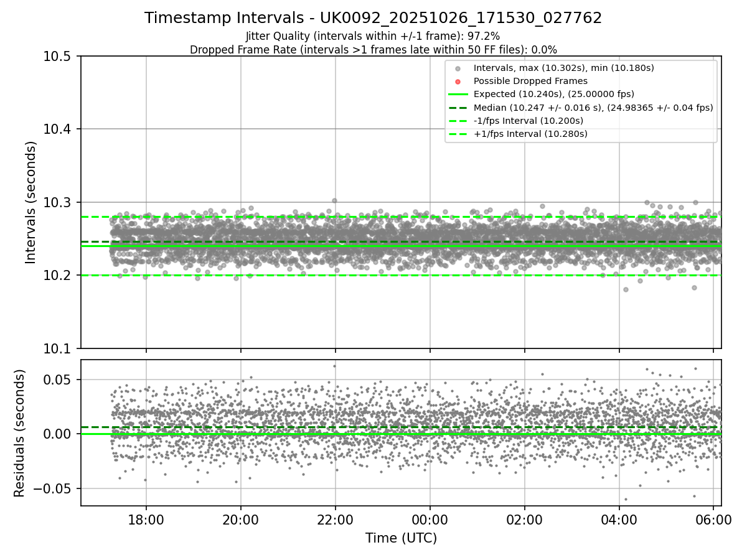Click the '02:00' time tick label
Screen dimensions: 747x560
coord(524,519)
